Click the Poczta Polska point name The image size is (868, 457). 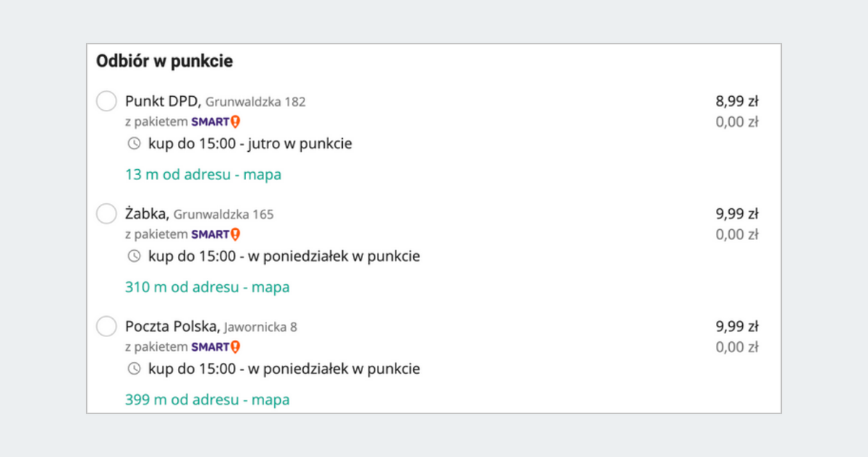pyautogui.click(x=172, y=327)
